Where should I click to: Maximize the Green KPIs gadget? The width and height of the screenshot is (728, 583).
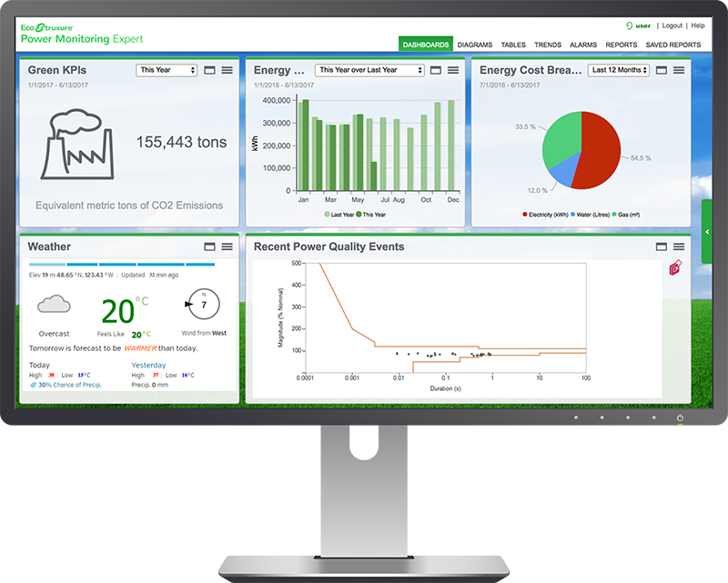coord(210,70)
